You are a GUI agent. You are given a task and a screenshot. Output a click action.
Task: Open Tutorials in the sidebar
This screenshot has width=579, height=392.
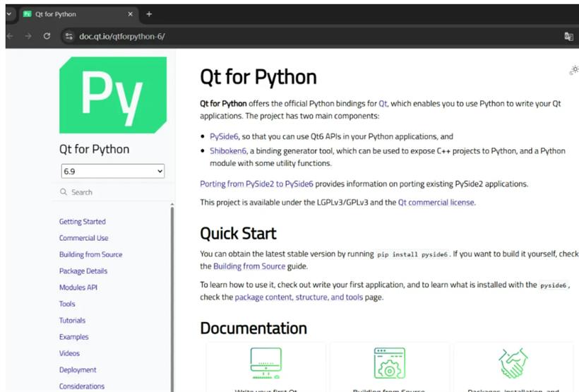(x=72, y=321)
